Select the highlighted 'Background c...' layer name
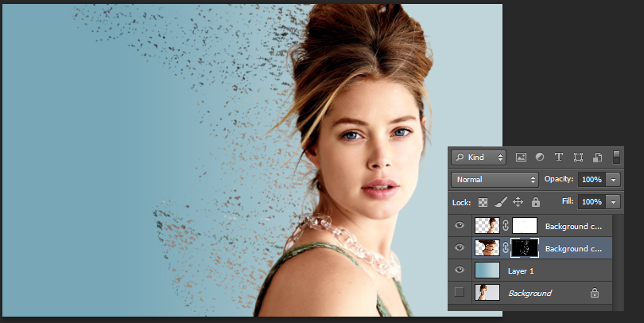 coord(573,249)
